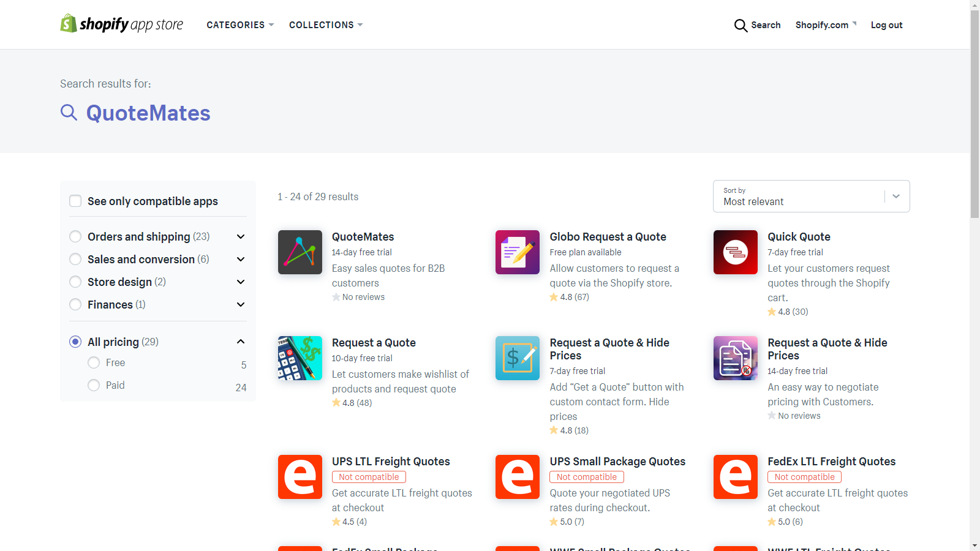The image size is (980, 551).
Task: Collapse the All pricing section chevron
Action: point(241,342)
